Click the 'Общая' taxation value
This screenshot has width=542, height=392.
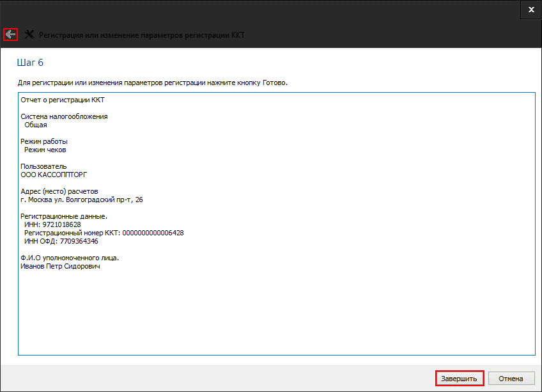[x=36, y=125]
